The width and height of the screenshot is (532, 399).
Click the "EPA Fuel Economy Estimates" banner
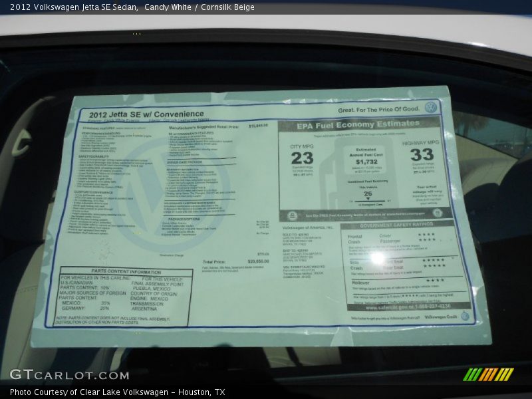[x=358, y=124]
